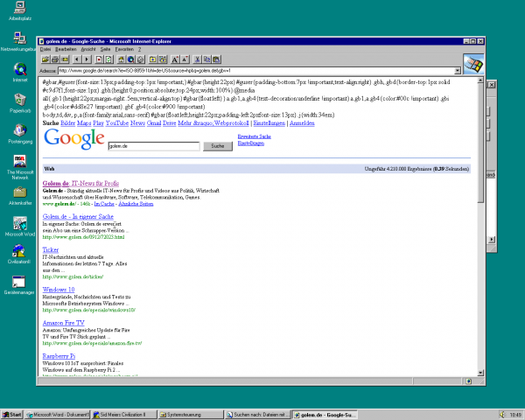
Task: Open the Start button
Action: (11, 415)
